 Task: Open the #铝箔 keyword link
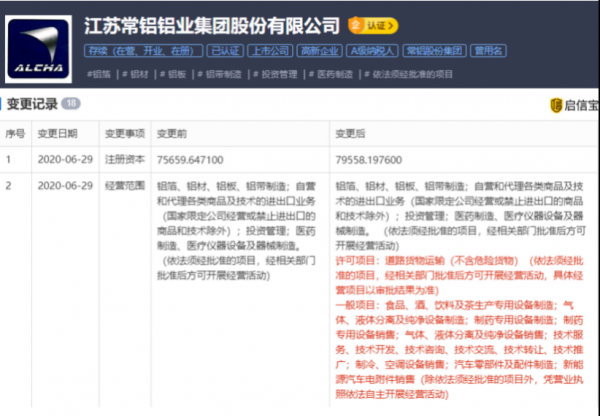(99, 74)
